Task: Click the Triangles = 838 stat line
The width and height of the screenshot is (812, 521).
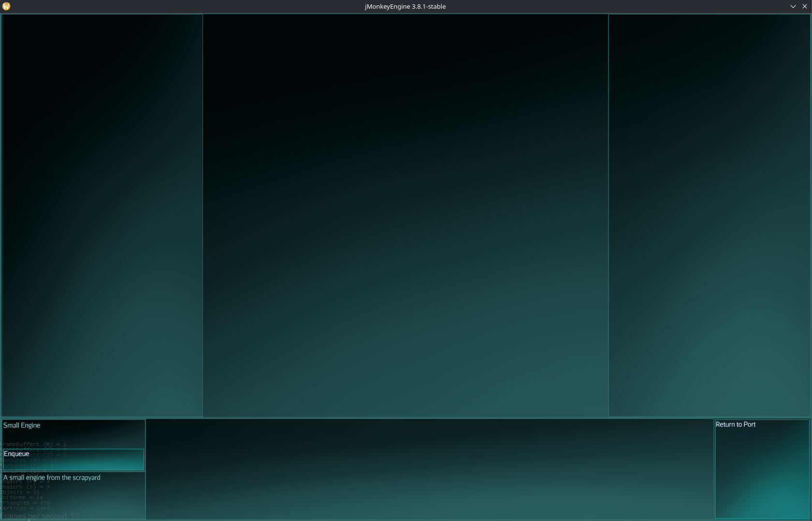Action: coord(25,503)
